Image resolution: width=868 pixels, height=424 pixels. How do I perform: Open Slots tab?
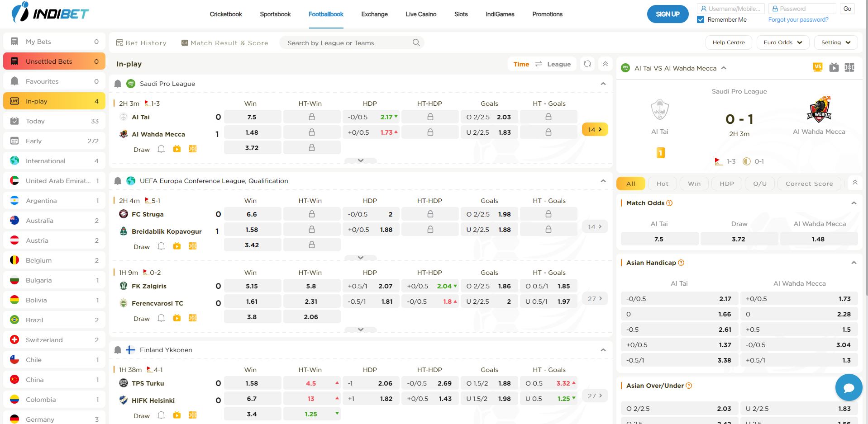(461, 14)
